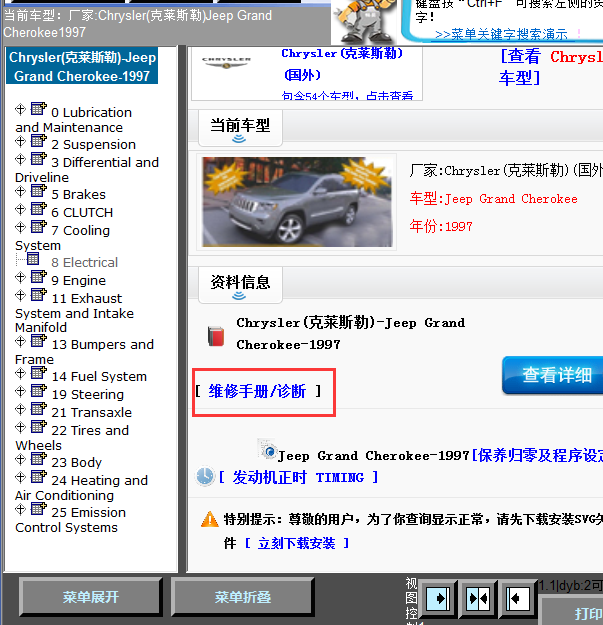603x625 pixels.
Task: Click the book icon beside 3 Differential
Action: [x=39, y=159]
